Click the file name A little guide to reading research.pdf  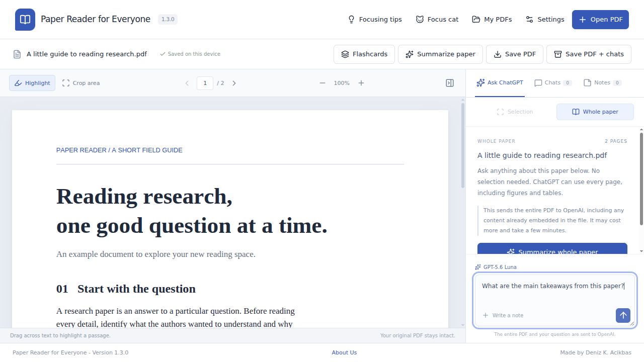[x=87, y=54]
